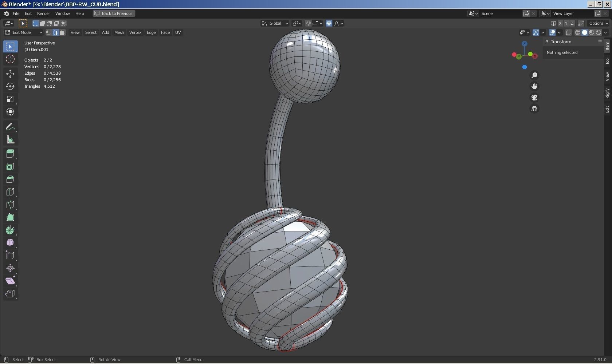Switch to material preview shading
This screenshot has height=364, width=612.
coord(592,32)
